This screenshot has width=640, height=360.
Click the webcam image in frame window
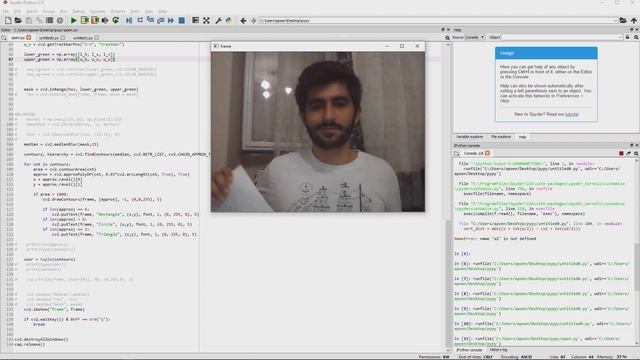[x=318, y=131]
